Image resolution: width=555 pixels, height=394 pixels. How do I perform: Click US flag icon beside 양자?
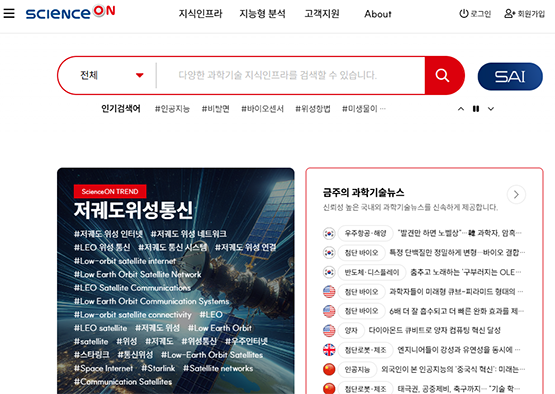[329, 330]
